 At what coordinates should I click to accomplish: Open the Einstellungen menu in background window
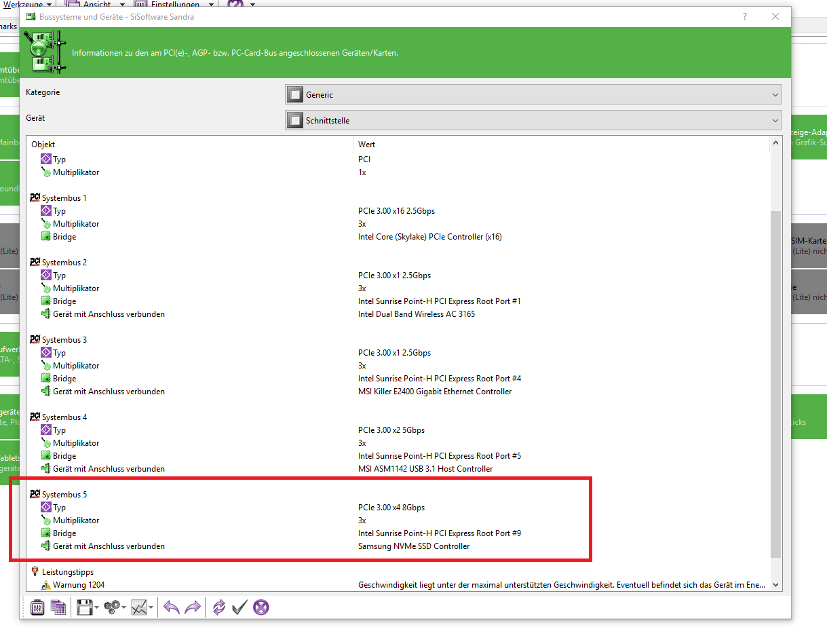(176, 4)
